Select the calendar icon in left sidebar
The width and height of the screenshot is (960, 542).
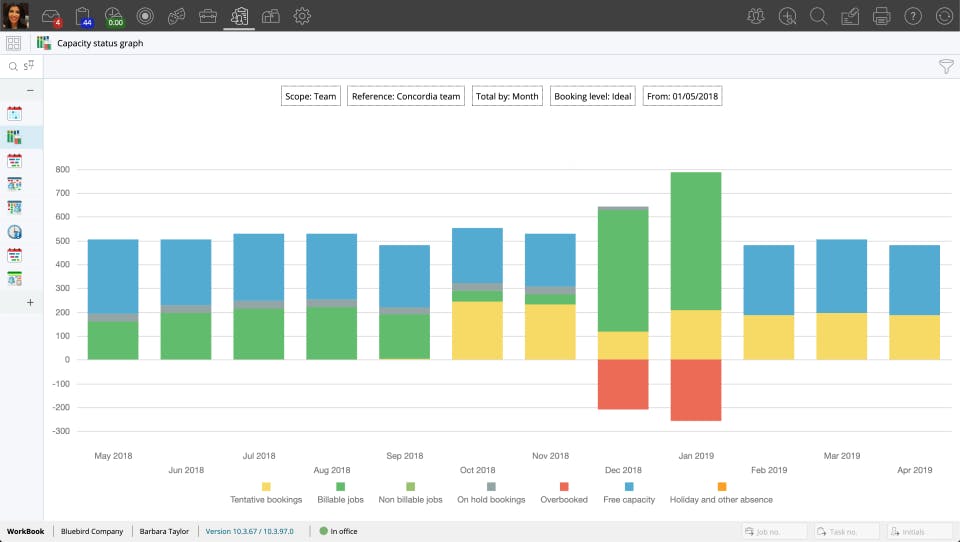pos(15,113)
